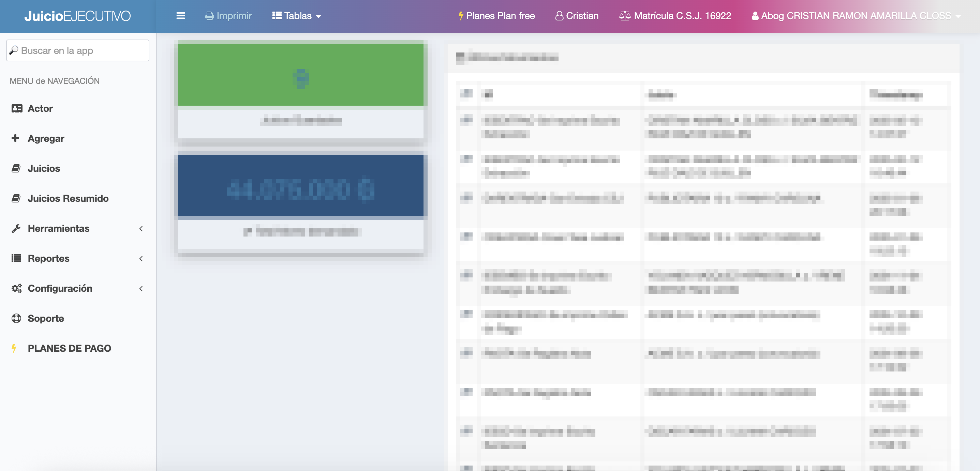Click the lifebuoy icon beside Soporte
980x471 pixels.
coord(16,318)
